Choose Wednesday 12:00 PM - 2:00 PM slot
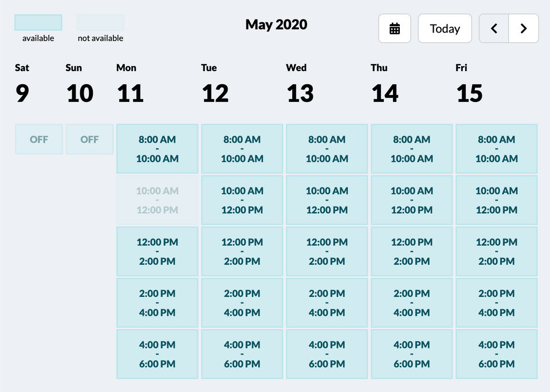The image size is (550, 392). pos(327,252)
